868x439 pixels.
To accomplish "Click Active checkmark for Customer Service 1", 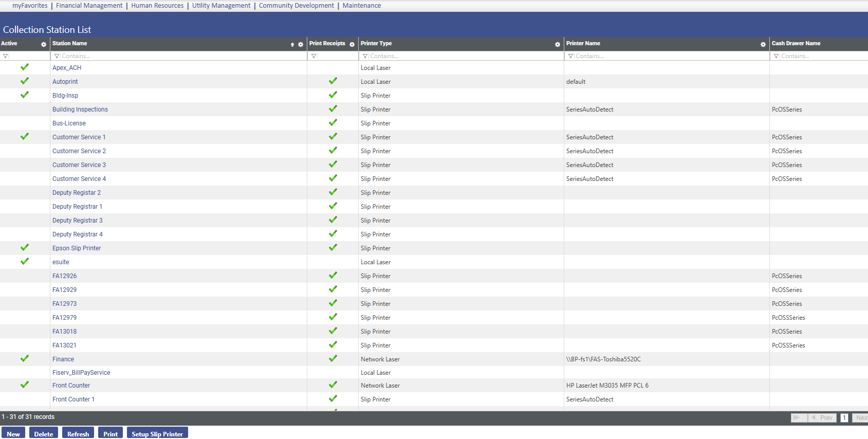I will tap(25, 136).
